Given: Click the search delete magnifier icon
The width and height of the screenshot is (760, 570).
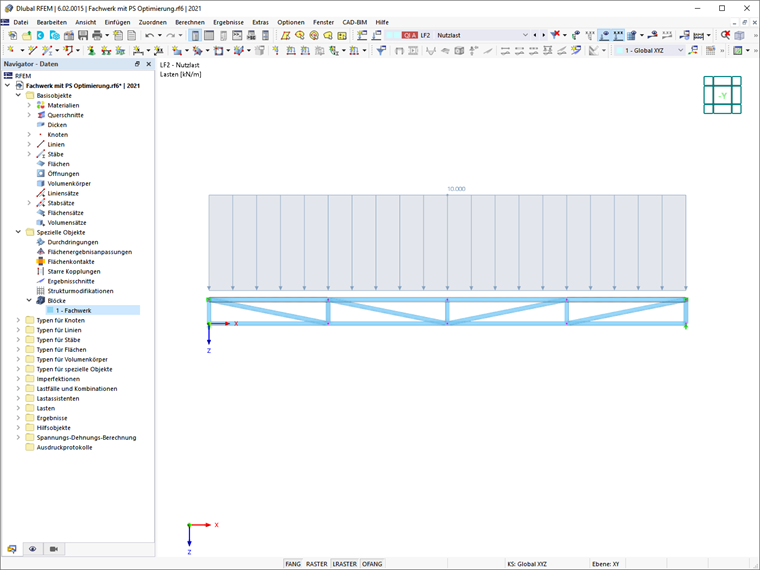Looking at the screenshot, I should [725, 35].
